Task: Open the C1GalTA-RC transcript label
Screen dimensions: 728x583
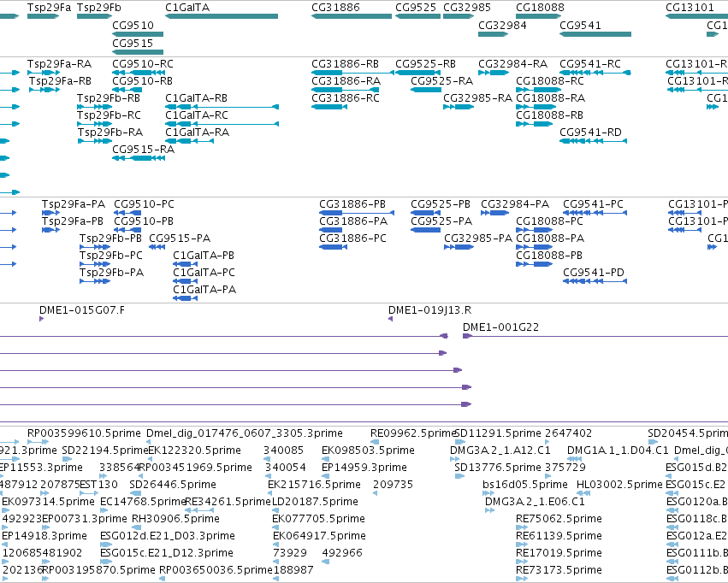Action: [197, 115]
